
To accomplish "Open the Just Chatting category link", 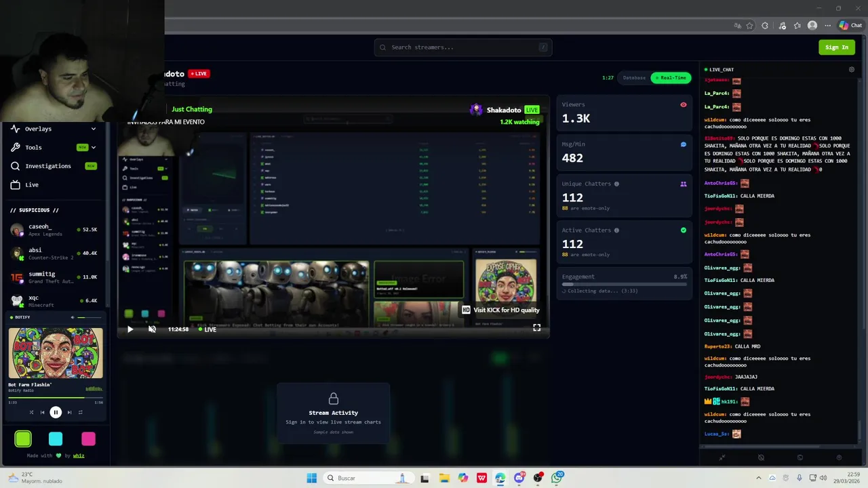I will coord(192,109).
